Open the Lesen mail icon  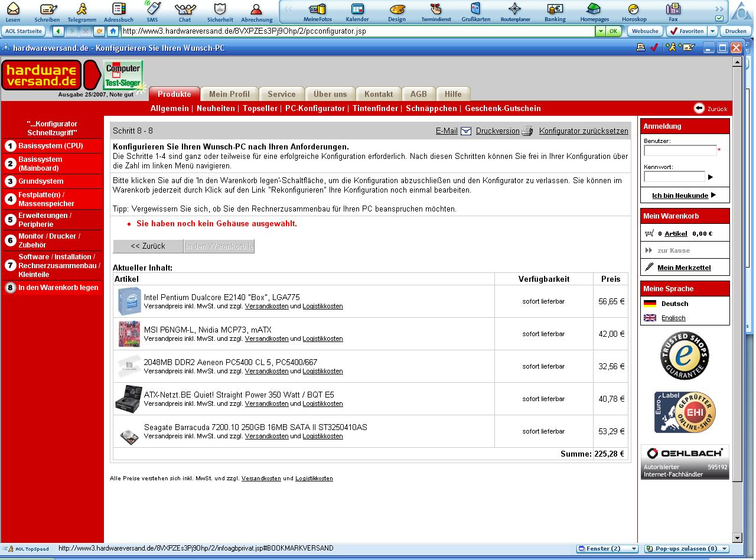13,9
